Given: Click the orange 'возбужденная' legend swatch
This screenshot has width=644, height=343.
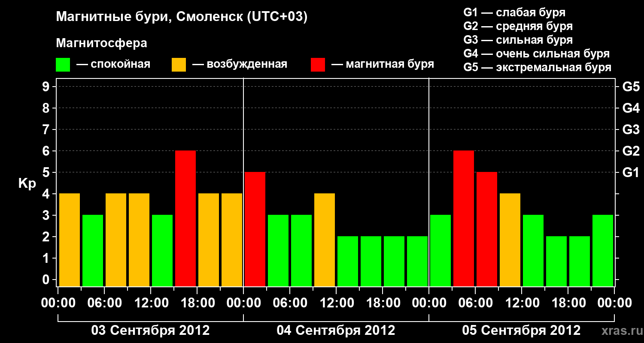Looking at the screenshot, I should click(179, 65).
